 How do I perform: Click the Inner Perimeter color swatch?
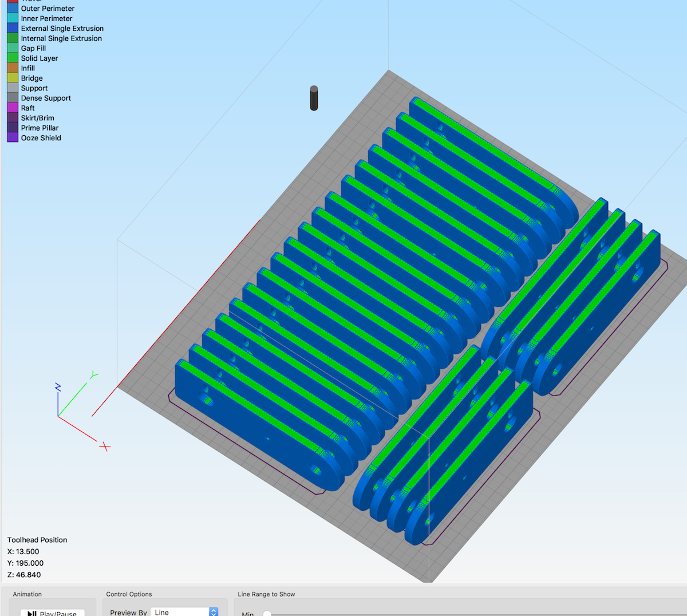click(13, 18)
